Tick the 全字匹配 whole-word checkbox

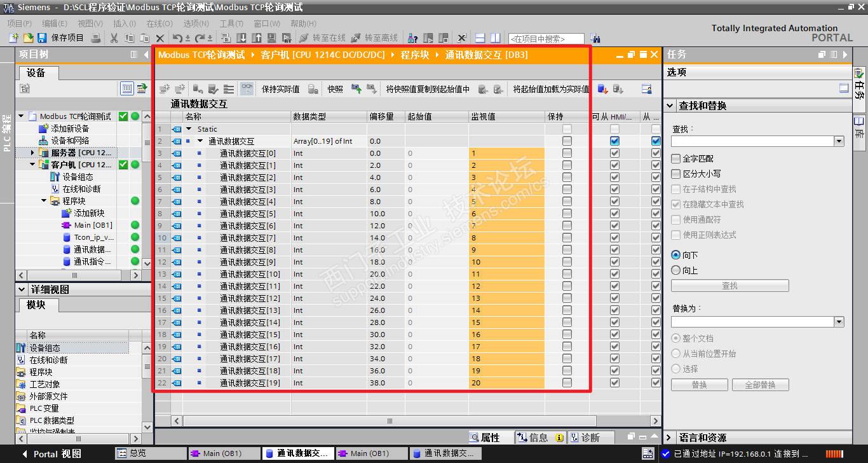point(676,158)
